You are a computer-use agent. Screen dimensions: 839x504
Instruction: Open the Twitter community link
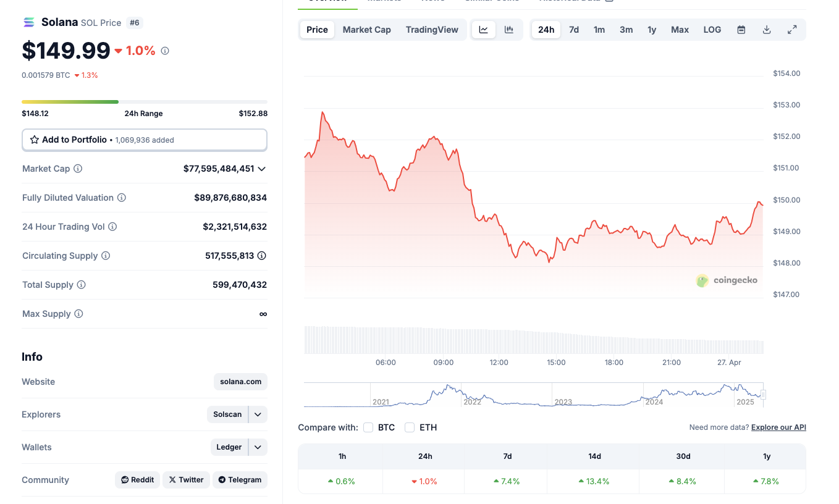pyautogui.click(x=186, y=480)
